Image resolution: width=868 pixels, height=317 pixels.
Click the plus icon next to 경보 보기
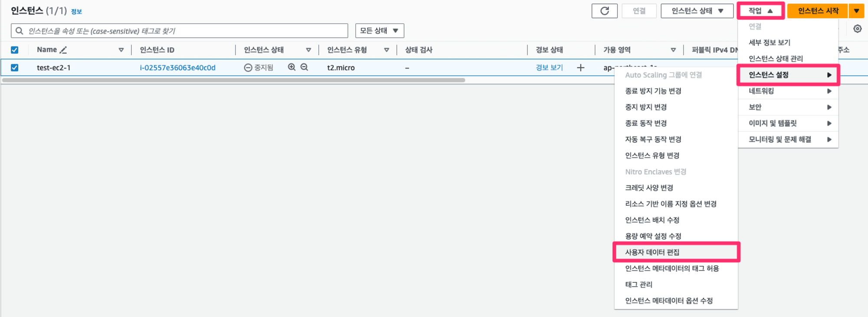click(x=580, y=68)
